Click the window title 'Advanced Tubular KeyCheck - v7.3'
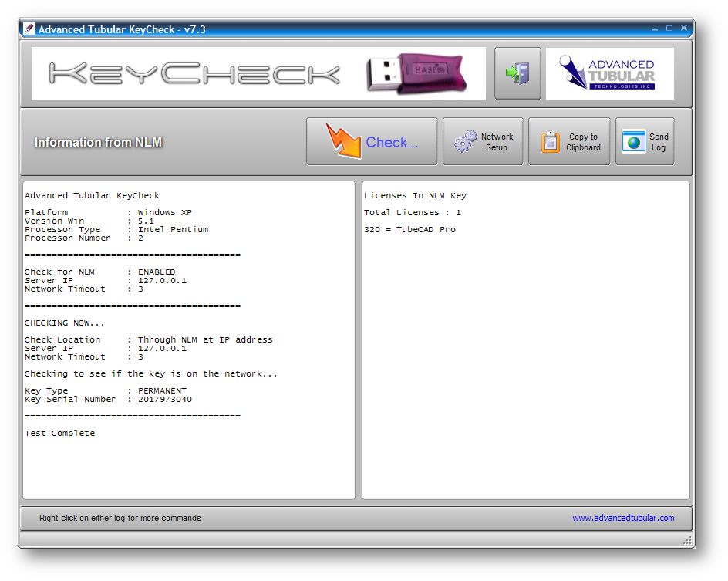 pos(122,29)
